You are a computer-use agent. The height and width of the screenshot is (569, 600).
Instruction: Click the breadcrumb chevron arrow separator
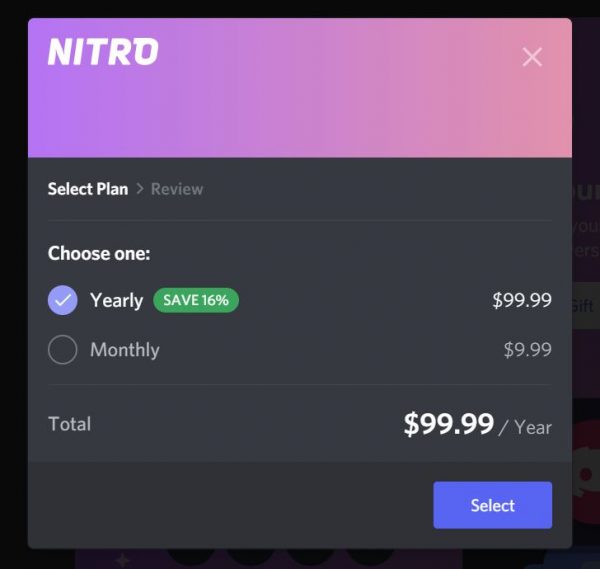[x=140, y=189]
